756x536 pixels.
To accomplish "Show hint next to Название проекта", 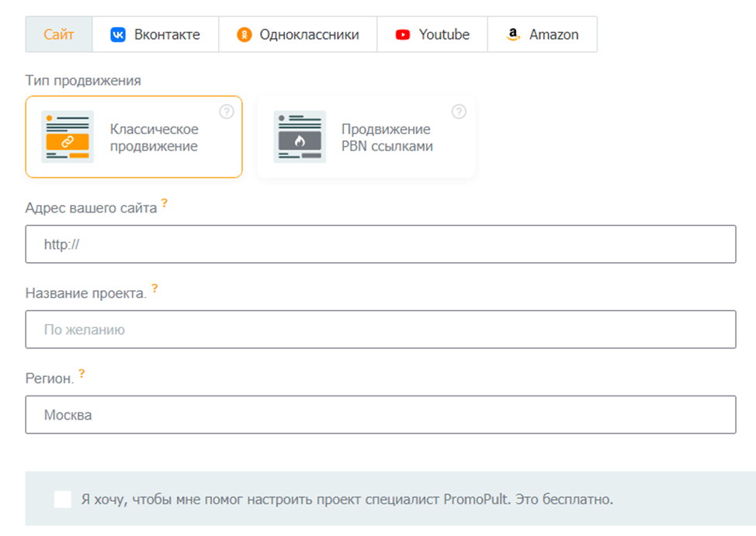I will (x=154, y=289).
